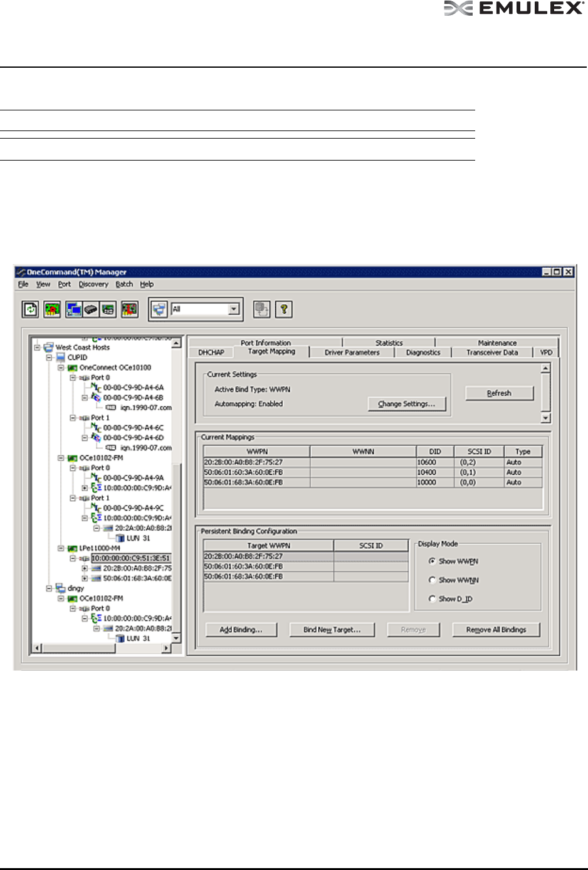The height and width of the screenshot is (870, 588).
Task: Open the File menu
Action: (x=23, y=284)
